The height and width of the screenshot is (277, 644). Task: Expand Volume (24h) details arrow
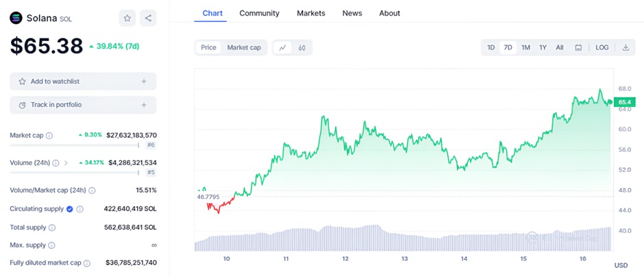pos(66,162)
